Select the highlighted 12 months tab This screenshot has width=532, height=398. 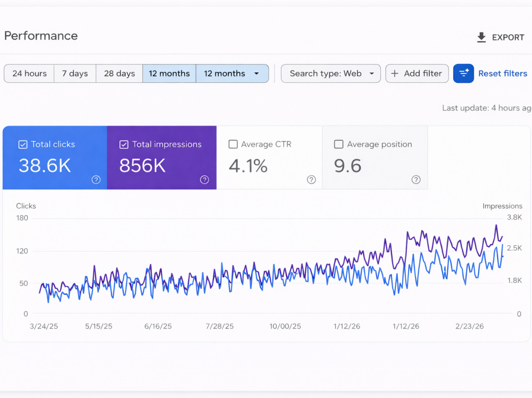169,73
